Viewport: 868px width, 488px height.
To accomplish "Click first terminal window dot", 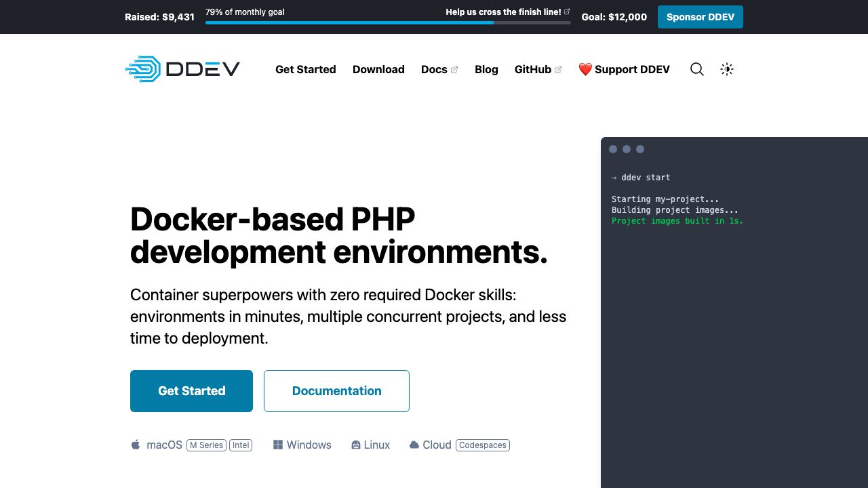I will (x=613, y=149).
